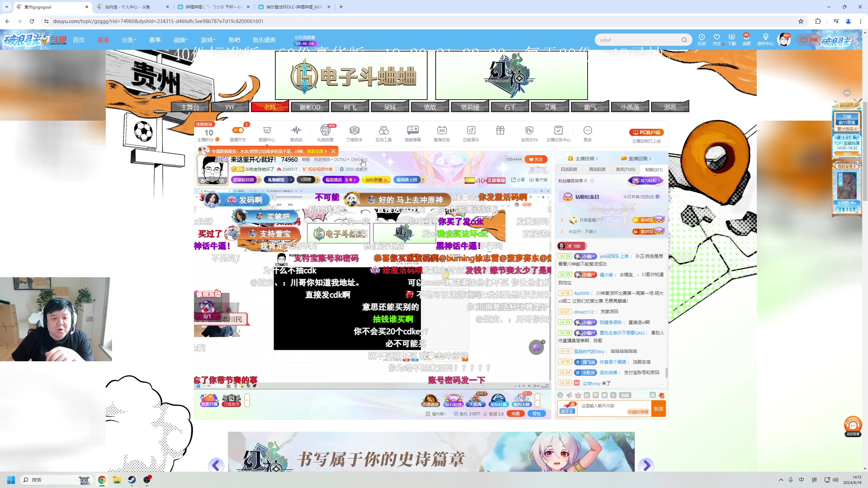Open the 高能弹幕 danmaku tool
The height and width of the screenshot is (488, 868).
pos(413,134)
